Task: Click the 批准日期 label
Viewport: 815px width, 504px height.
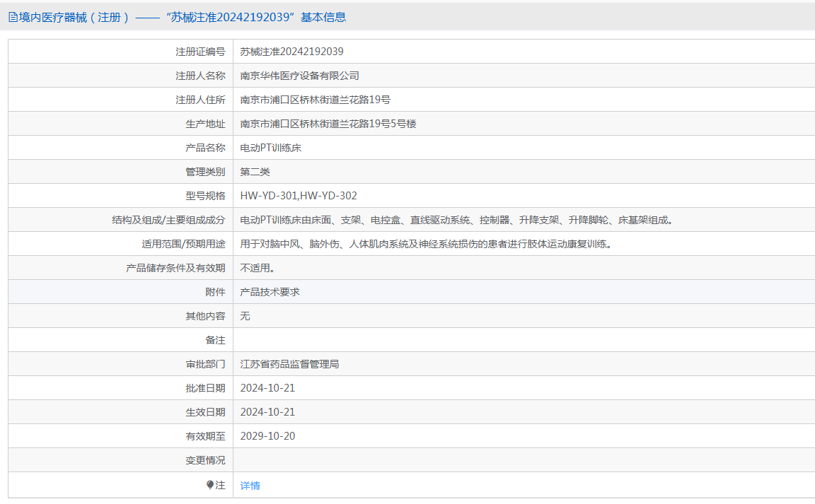Action: point(205,388)
